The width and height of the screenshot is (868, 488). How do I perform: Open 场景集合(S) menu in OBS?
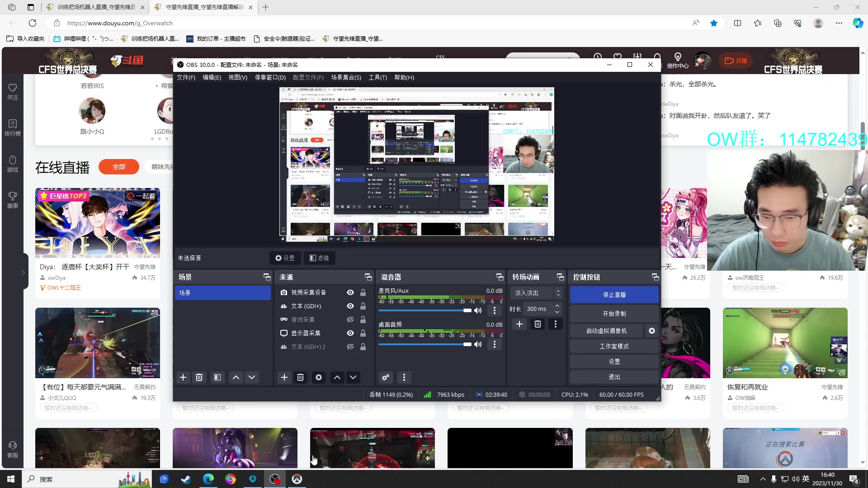pos(346,77)
